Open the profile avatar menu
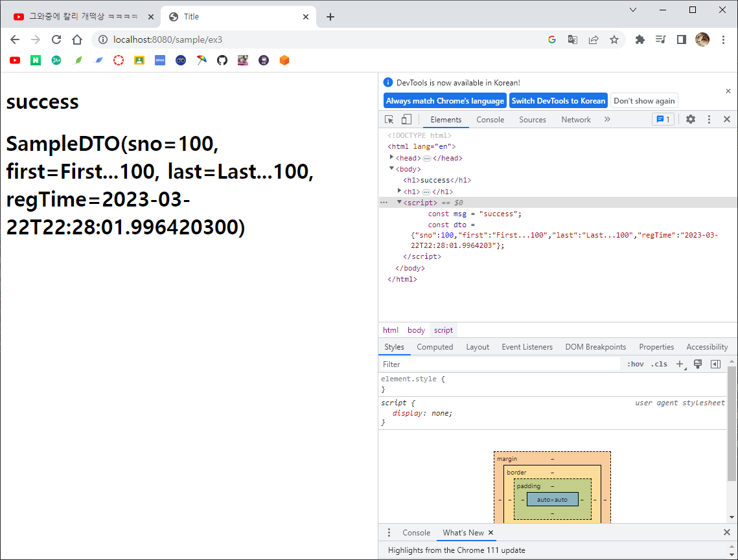Image resolution: width=738 pixels, height=560 pixels. [702, 39]
